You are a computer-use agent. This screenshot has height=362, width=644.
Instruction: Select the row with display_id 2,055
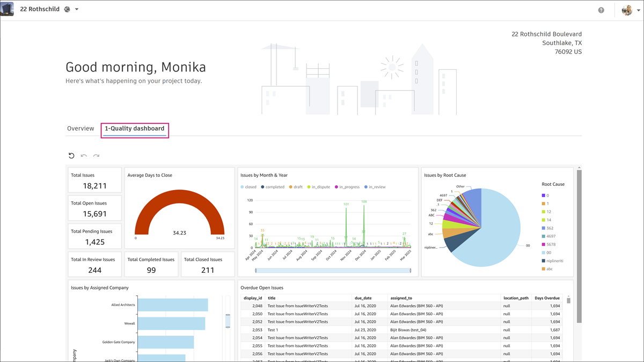402,346
